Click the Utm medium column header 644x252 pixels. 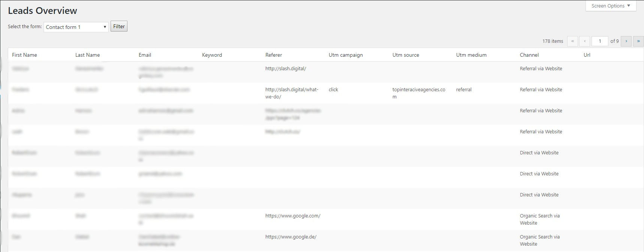[471, 55]
